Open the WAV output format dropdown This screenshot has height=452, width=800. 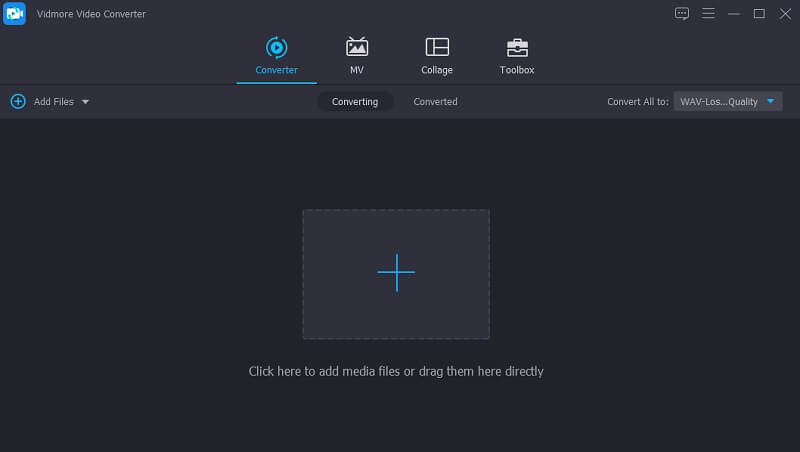click(x=728, y=101)
